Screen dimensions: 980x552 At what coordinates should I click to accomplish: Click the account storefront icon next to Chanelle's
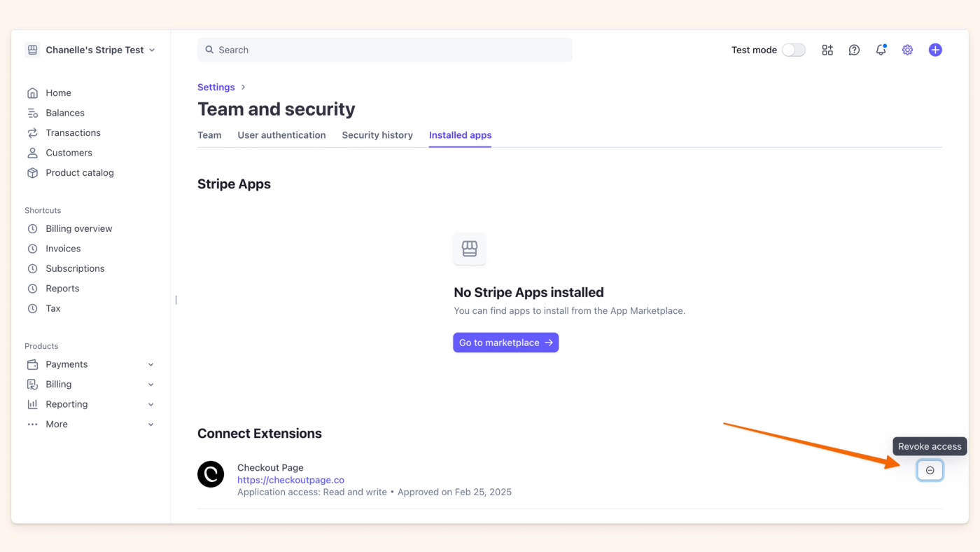tap(32, 50)
